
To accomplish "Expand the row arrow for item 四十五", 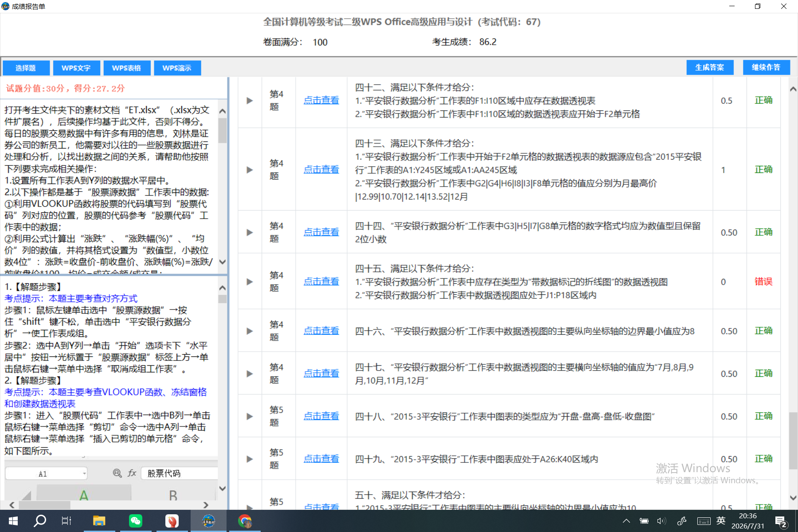I will click(x=250, y=282).
